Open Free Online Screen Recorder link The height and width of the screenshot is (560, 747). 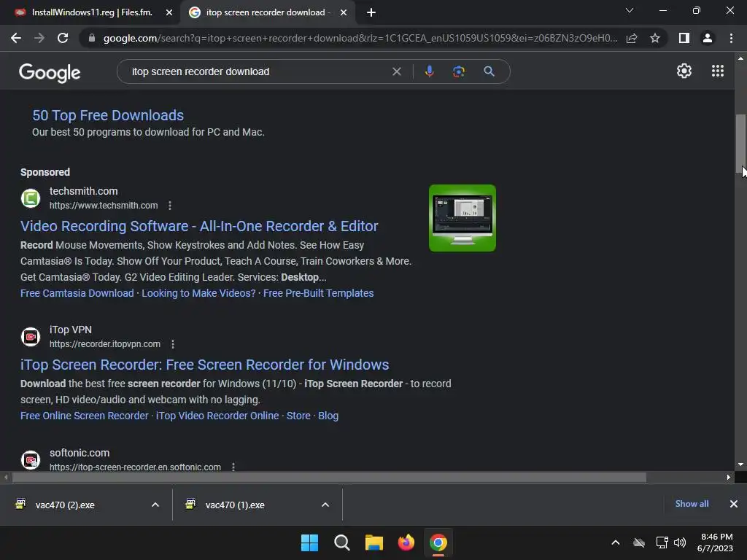click(85, 416)
